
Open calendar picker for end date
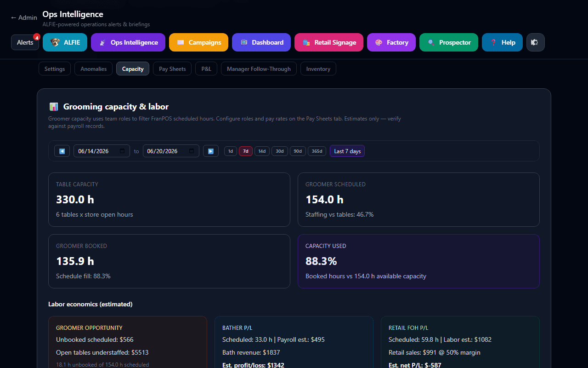coord(192,151)
